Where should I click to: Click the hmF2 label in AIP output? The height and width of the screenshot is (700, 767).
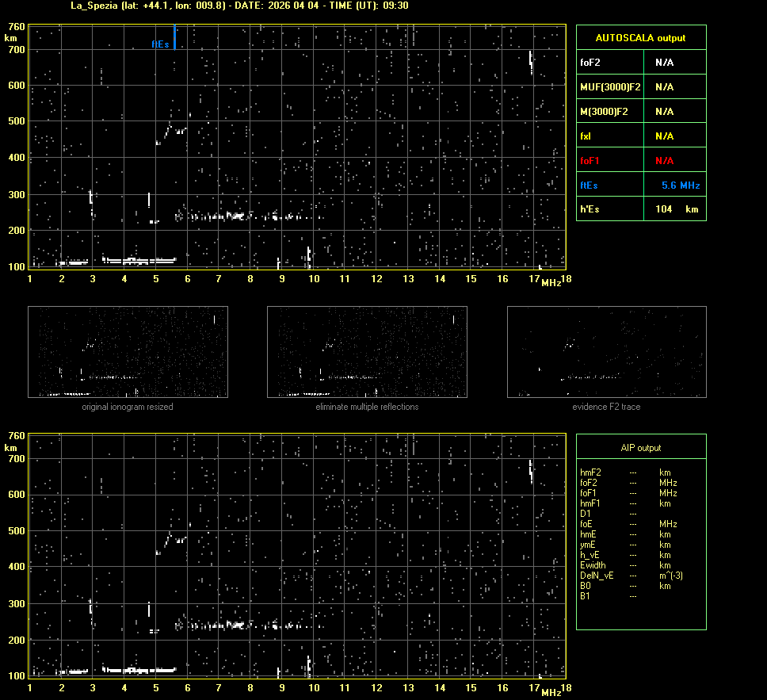[591, 472]
